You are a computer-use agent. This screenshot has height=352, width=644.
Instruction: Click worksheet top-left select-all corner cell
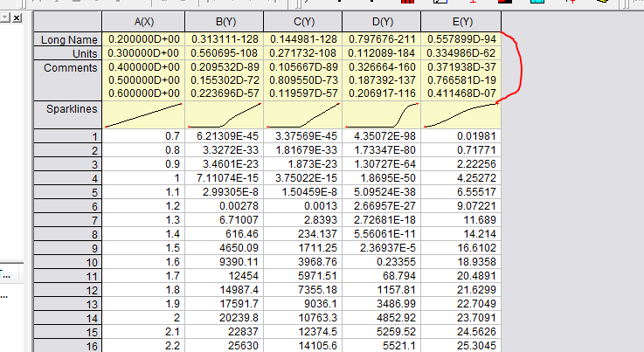coord(68,22)
